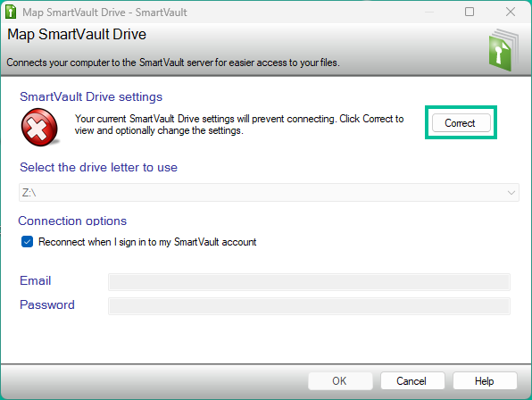This screenshot has width=532, height=400.
Task: Click the 'Password' label
Action: (x=47, y=304)
